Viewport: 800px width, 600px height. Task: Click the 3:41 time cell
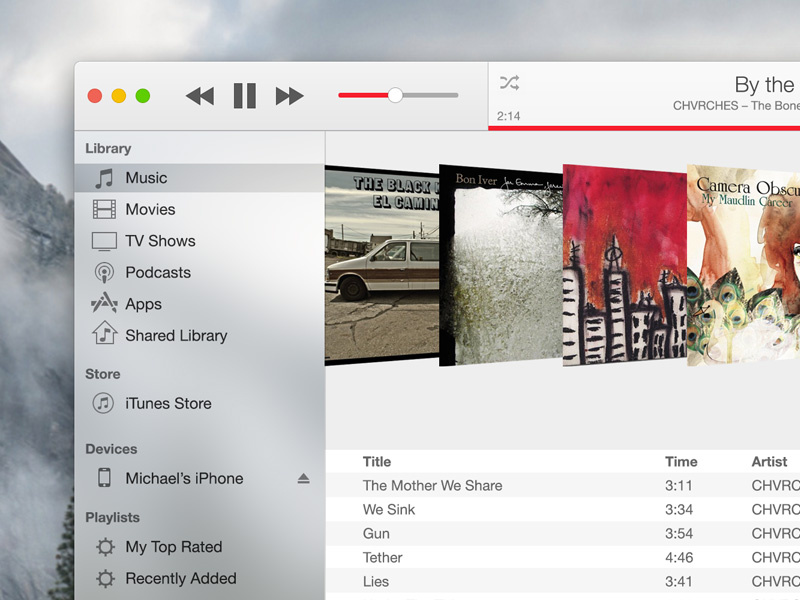pos(679,582)
